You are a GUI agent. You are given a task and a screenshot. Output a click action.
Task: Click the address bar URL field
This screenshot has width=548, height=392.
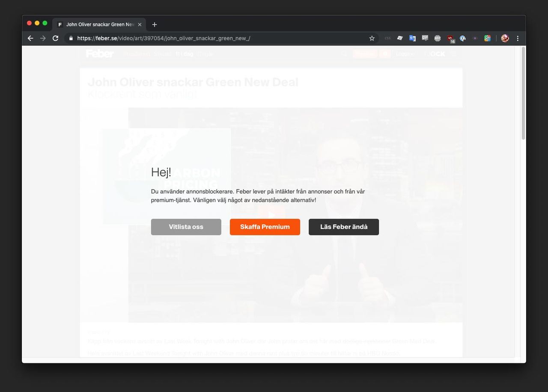point(220,38)
